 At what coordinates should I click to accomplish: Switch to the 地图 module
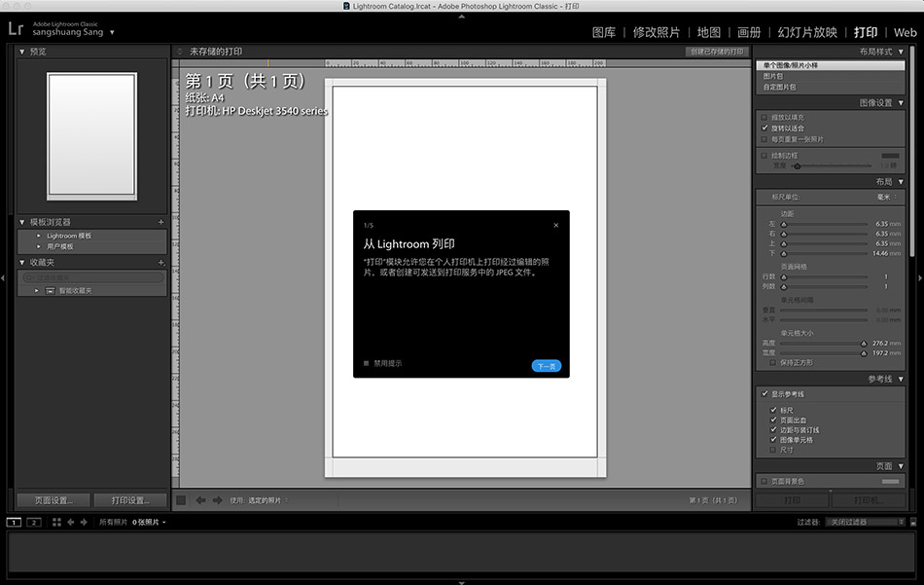point(708,32)
